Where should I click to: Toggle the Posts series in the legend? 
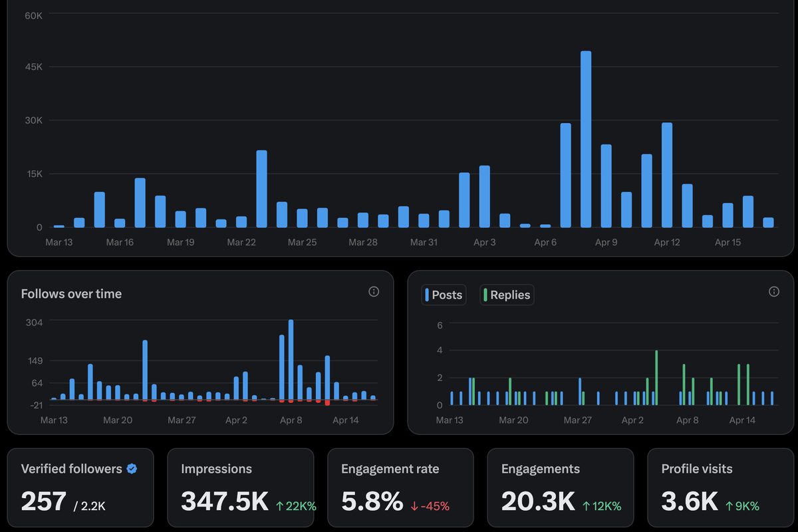444,295
